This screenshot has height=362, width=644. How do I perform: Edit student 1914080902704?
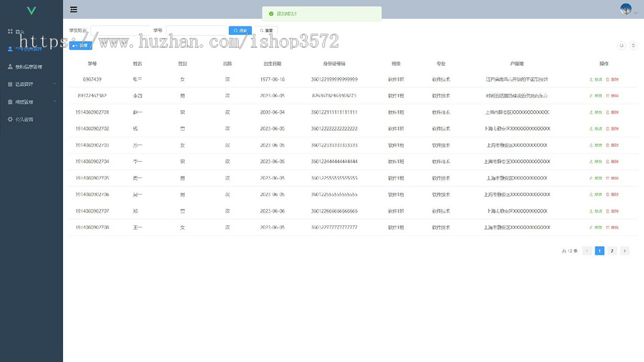(x=596, y=161)
